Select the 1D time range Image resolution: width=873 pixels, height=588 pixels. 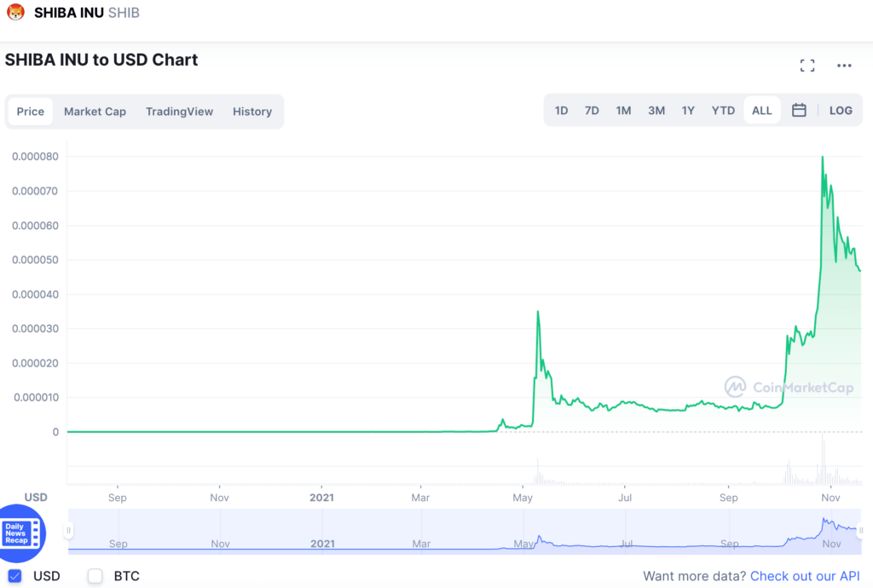pos(561,110)
